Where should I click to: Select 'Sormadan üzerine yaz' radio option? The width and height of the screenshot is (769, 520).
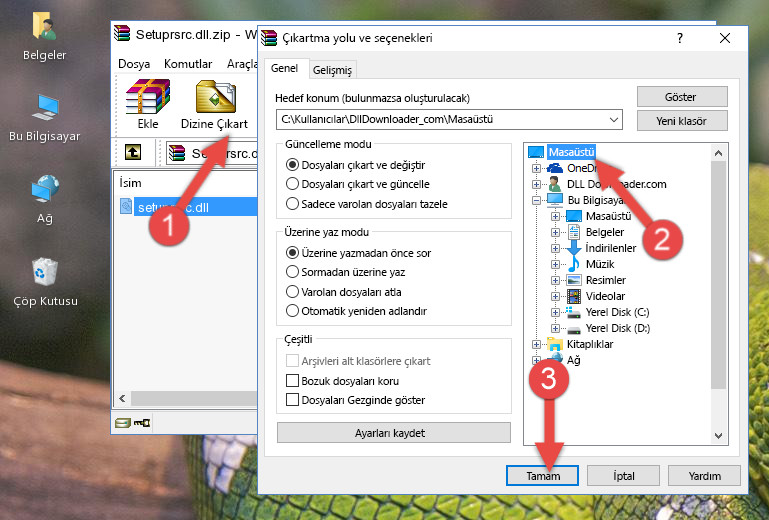pos(292,272)
